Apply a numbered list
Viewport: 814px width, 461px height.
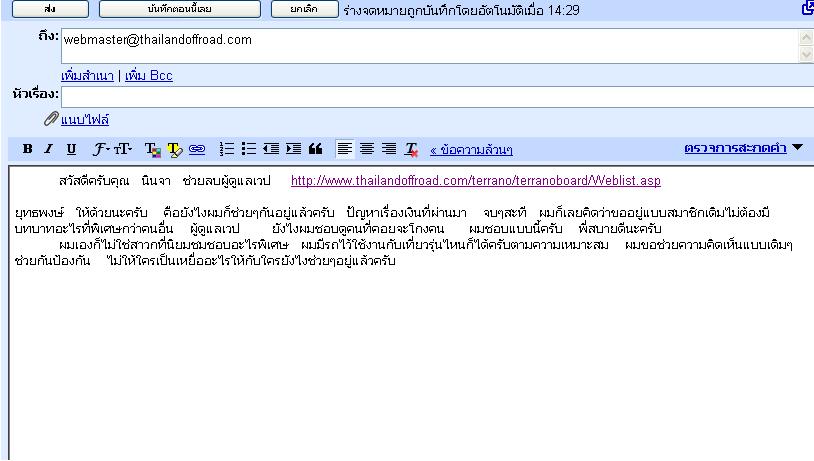click(x=226, y=149)
